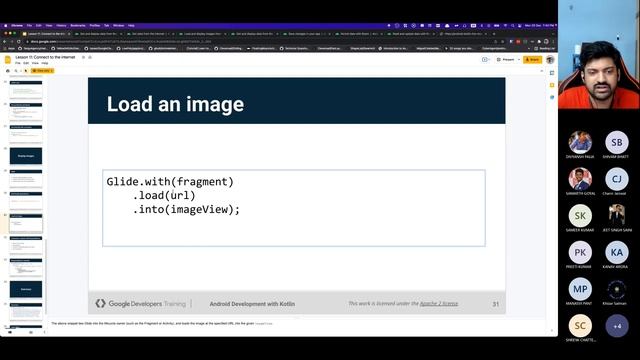Open the Window menu in macOS menu bar
The width and height of the screenshot is (640, 360).
(118, 26)
